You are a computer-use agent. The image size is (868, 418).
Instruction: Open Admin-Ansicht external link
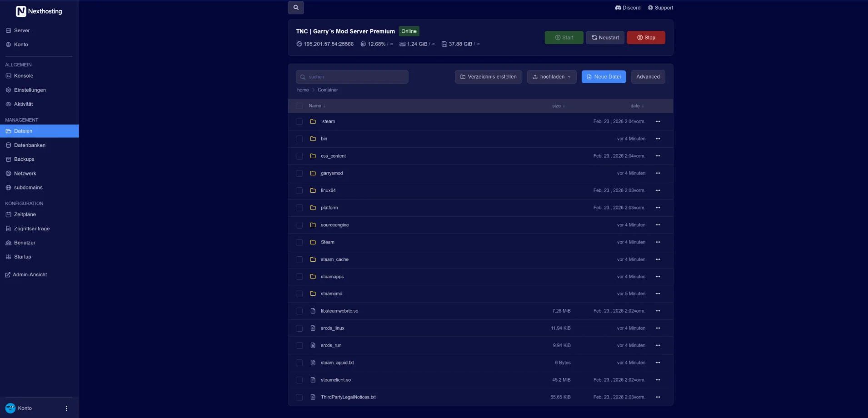point(26,275)
